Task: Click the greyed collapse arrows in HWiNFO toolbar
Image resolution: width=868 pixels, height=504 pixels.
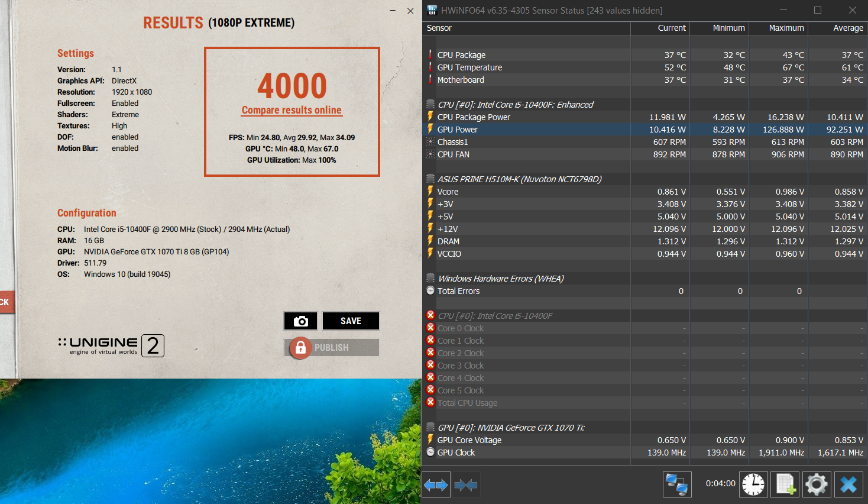Action: (x=466, y=485)
